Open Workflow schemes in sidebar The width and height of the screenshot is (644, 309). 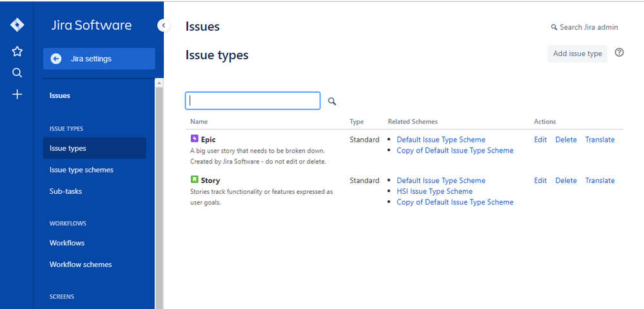(81, 265)
